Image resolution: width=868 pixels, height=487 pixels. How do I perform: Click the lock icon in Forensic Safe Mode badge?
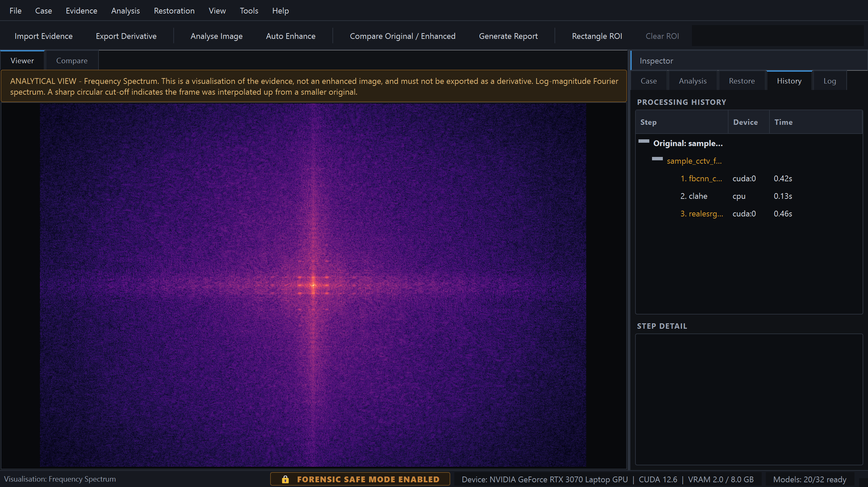click(x=285, y=479)
